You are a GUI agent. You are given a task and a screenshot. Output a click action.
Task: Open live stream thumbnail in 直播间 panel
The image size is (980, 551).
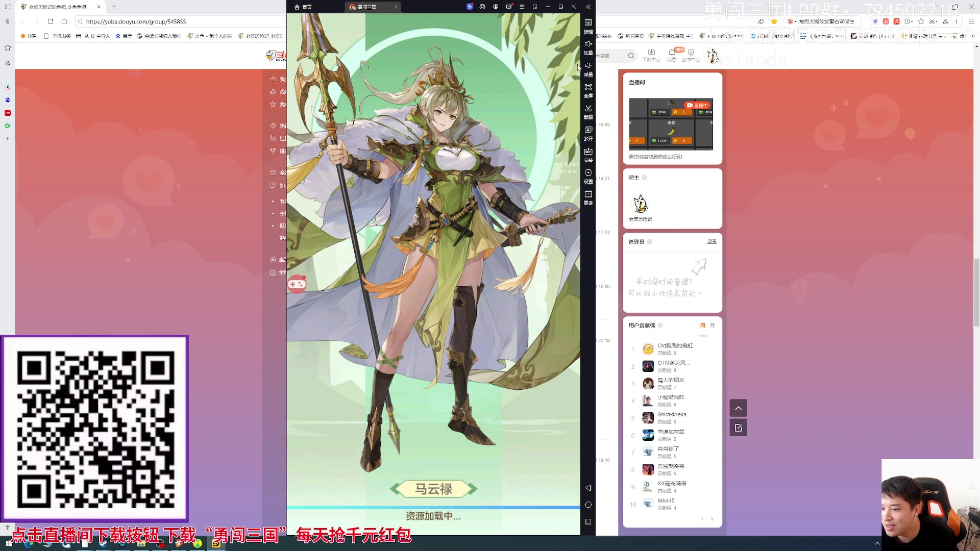(x=671, y=124)
